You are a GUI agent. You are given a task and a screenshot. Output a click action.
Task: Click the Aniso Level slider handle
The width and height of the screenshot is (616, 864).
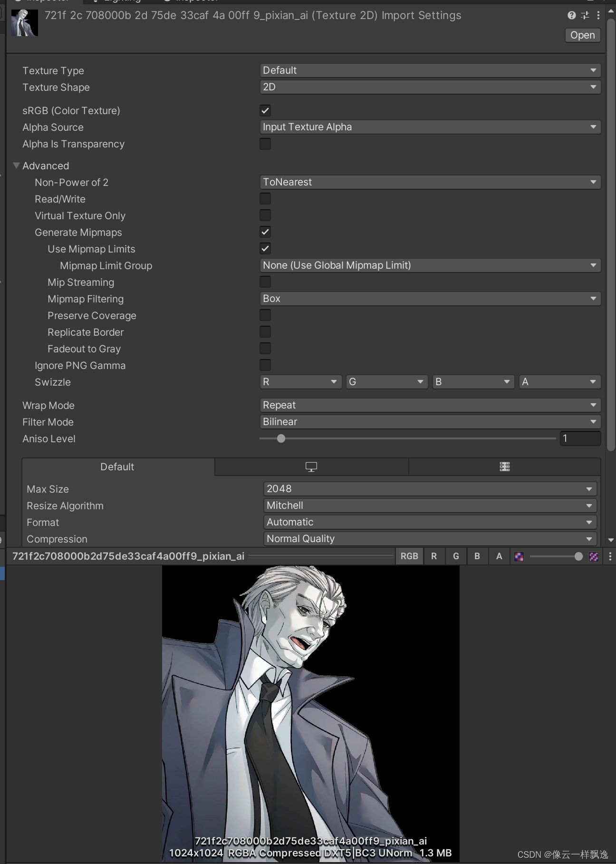[281, 438]
